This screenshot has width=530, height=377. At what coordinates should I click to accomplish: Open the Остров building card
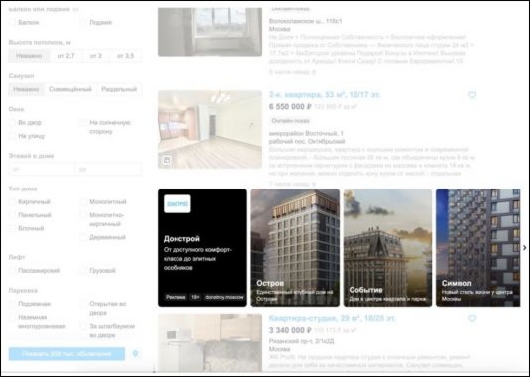click(295, 248)
